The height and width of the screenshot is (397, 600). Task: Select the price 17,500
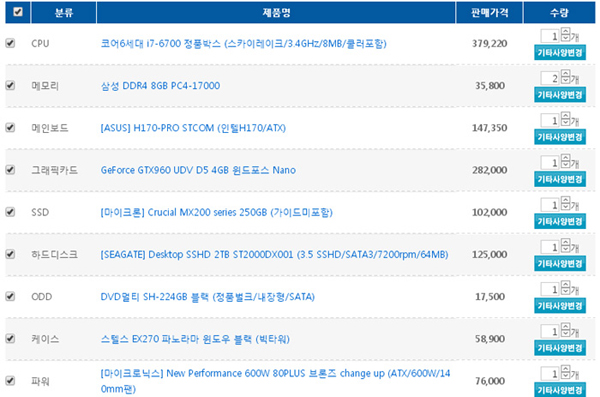(x=490, y=296)
